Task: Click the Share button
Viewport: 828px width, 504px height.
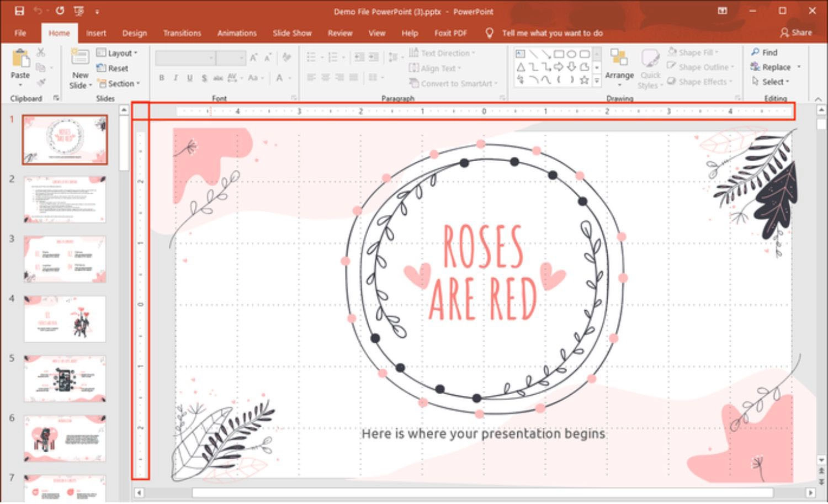Action: [x=796, y=33]
